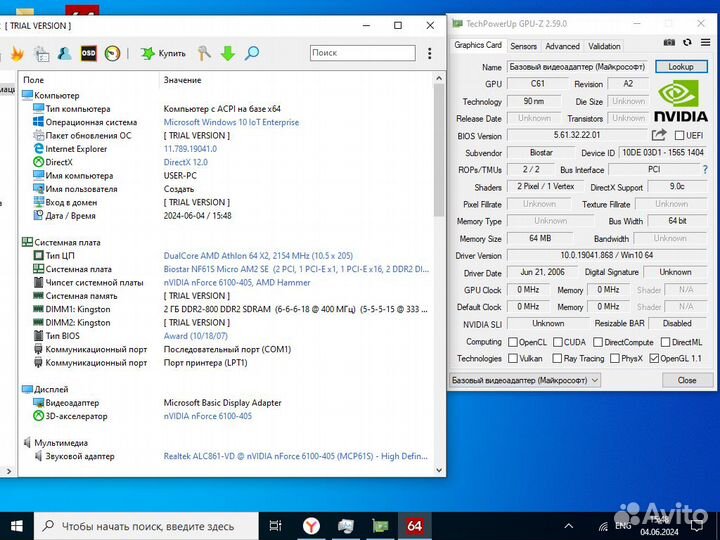The height and width of the screenshot is (540, 720).
Task: Click the NVIDIA logo in GPU-Z
Action: (681, 101)
